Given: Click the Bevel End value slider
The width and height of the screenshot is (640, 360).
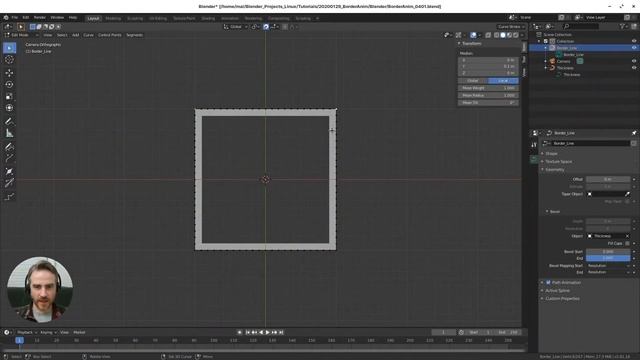Looking at the screenshot, I should [608, 258].
